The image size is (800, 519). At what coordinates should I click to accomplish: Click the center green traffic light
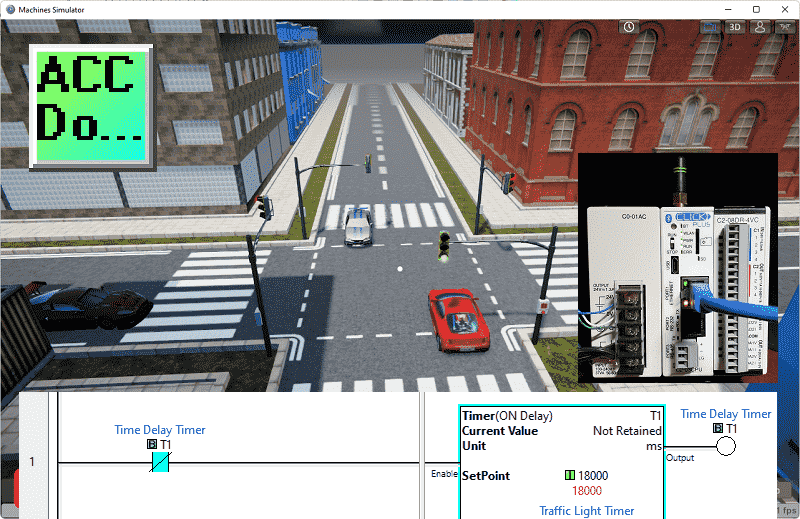click(x=444, y=246)
